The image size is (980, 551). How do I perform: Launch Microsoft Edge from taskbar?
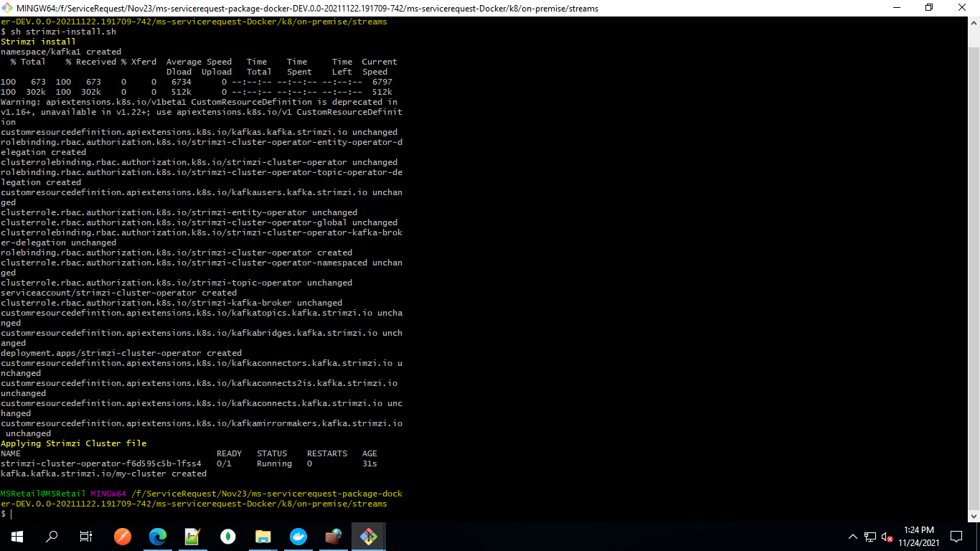click(158, 536)
